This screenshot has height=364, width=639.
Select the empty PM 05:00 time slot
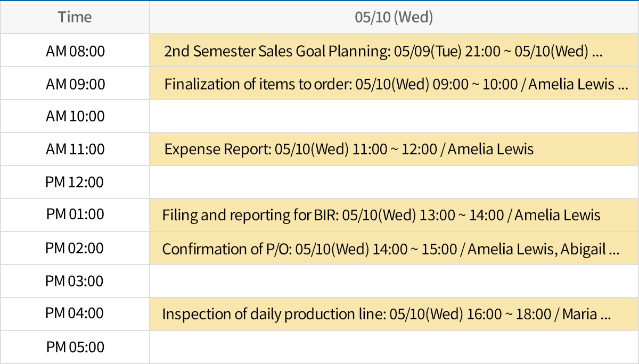[x=394, y=348]
